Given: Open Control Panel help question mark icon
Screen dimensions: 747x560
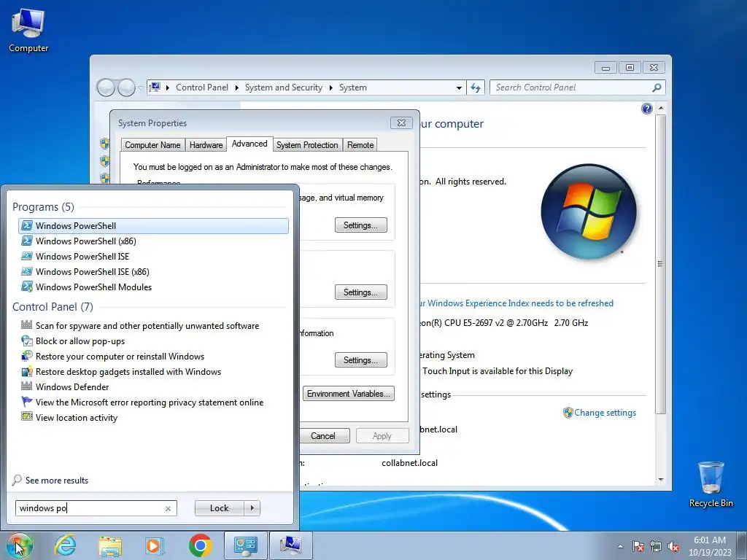Looking at the screenshot, I should click(646, 109).
